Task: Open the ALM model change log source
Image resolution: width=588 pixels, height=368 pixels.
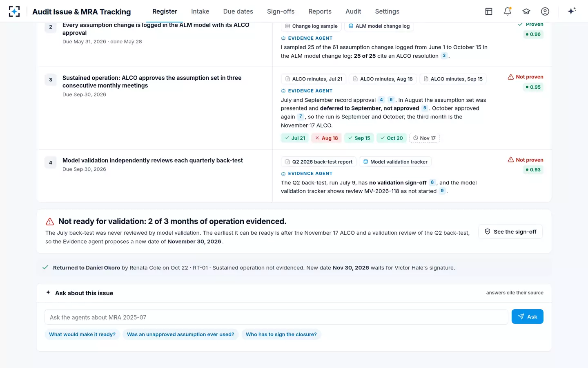Action: (x=379, y=26)
